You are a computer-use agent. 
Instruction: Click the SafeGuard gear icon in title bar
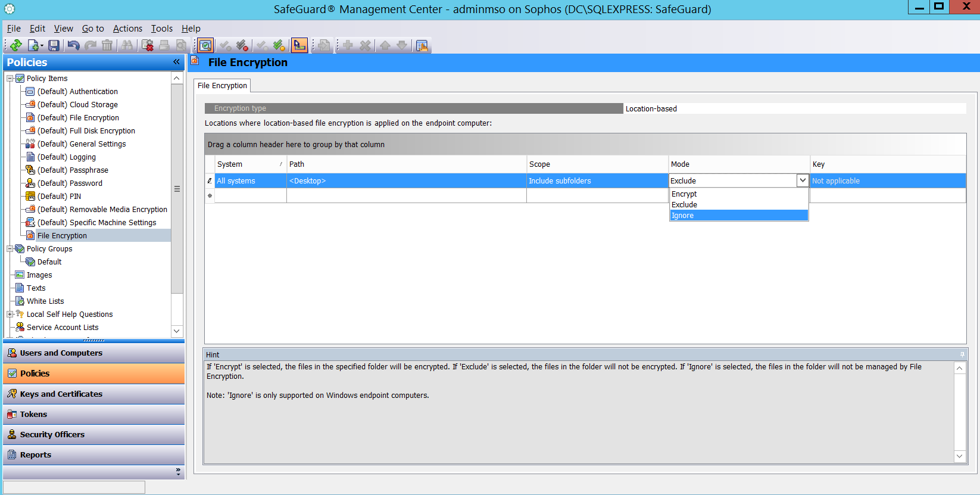click(x=10, y=9)
